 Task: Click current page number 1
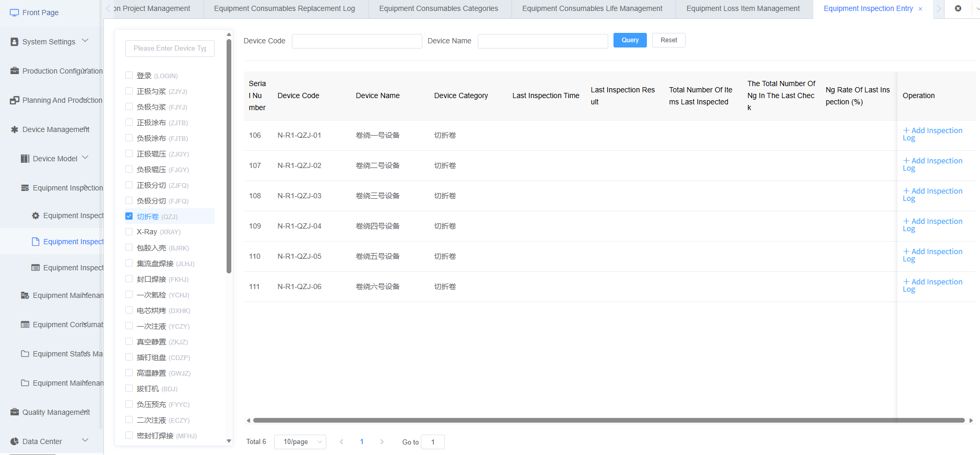pyautogui.click(x=362, y=441)
